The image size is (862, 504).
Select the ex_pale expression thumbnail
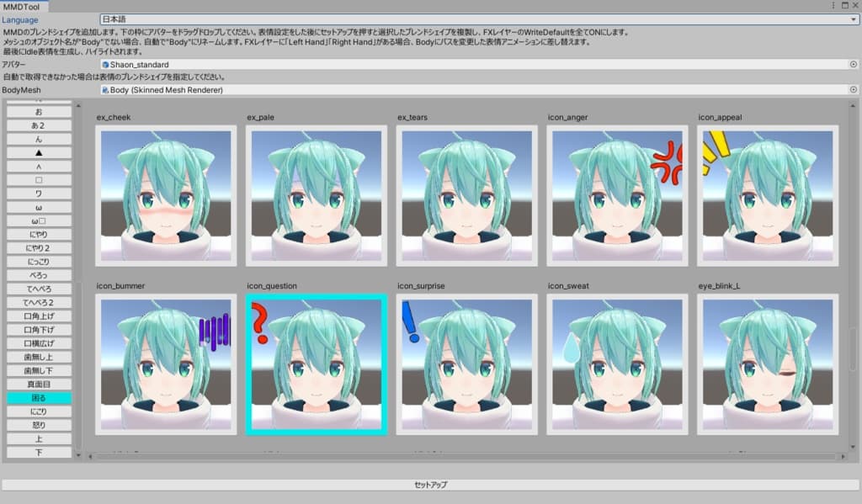click(316, 195)
